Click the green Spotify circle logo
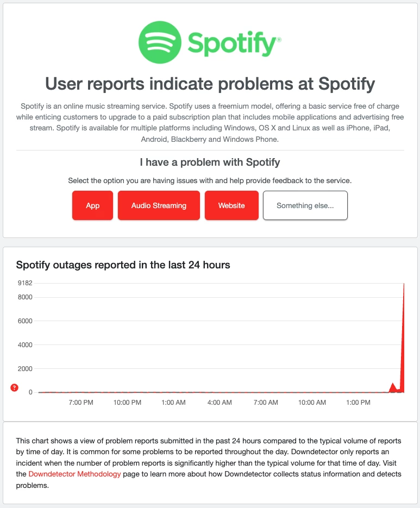This screenshot has width=420, height=508. tap(160, 42)
